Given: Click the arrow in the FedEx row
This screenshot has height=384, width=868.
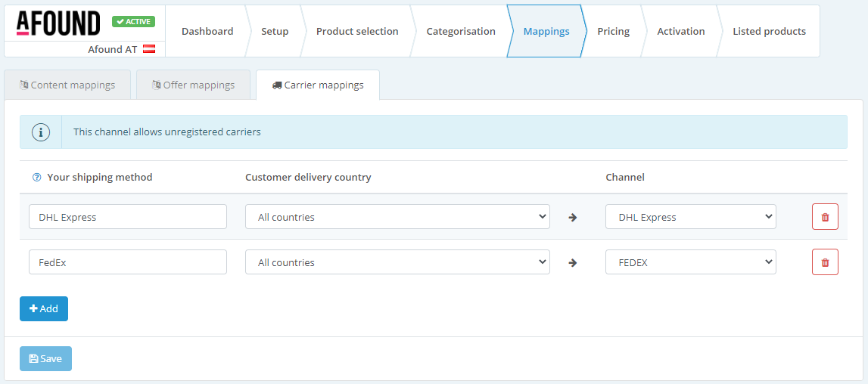Looking at the screenshot, I should (x=572, y=263).
